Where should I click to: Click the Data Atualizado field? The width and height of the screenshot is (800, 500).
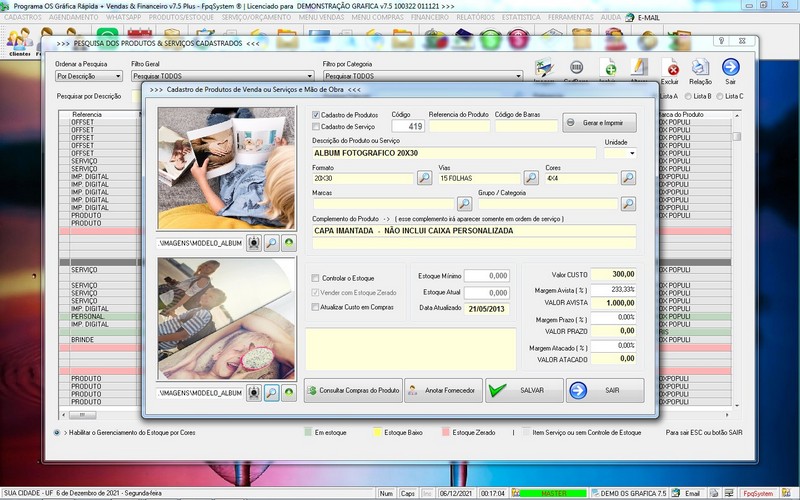[x=486, y=309]
